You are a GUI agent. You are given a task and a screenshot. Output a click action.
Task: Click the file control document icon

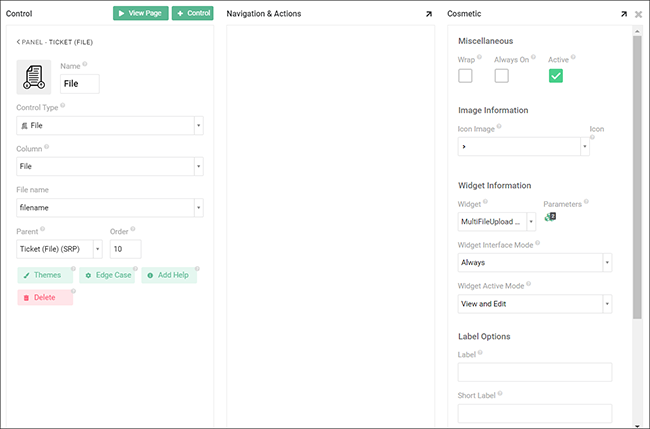tap(35, 77)
